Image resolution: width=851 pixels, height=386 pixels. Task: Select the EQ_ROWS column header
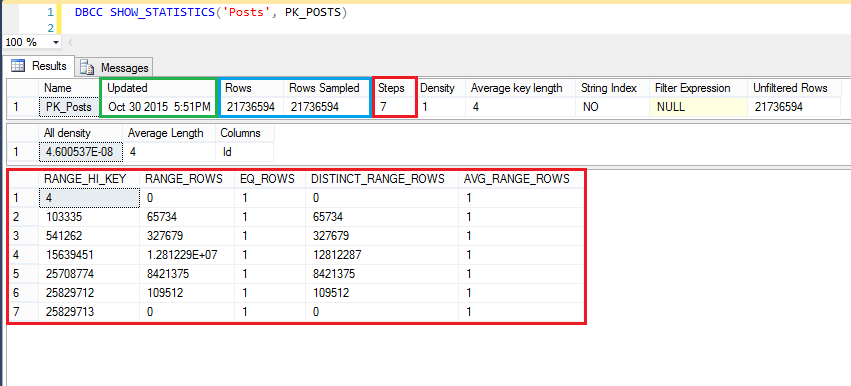271,180
